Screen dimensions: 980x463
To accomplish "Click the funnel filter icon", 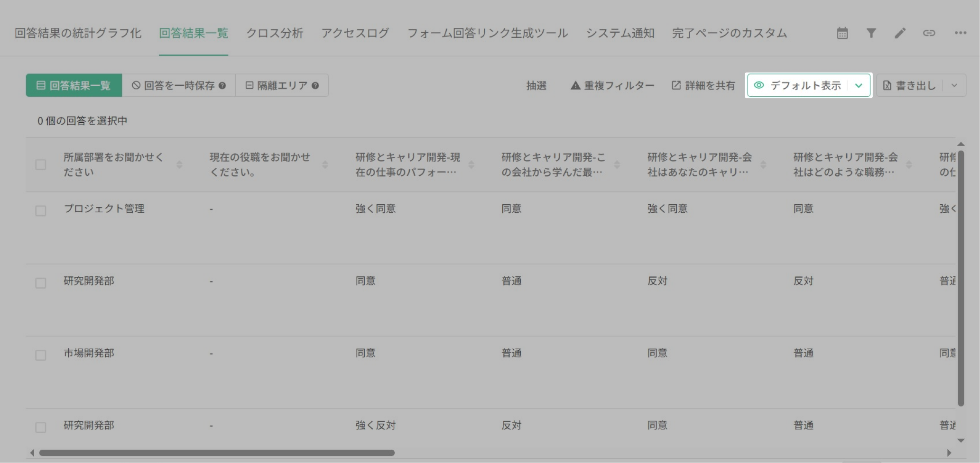I will point(871,33).
